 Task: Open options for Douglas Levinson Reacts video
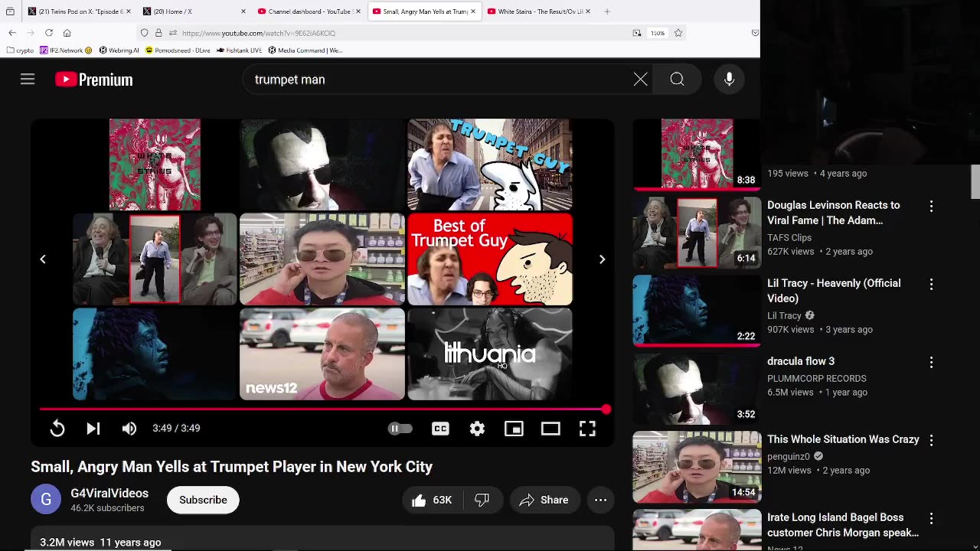(x=931, y=206)
